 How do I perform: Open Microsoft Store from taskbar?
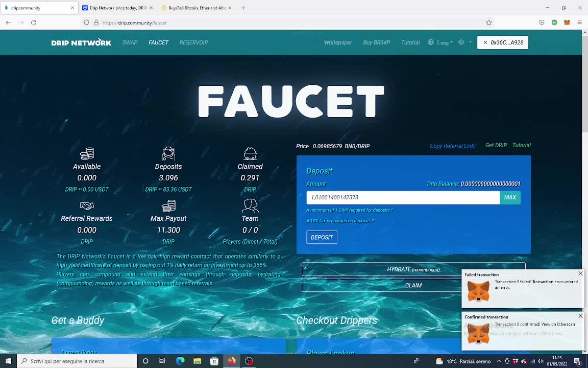(x=214, y=361)
